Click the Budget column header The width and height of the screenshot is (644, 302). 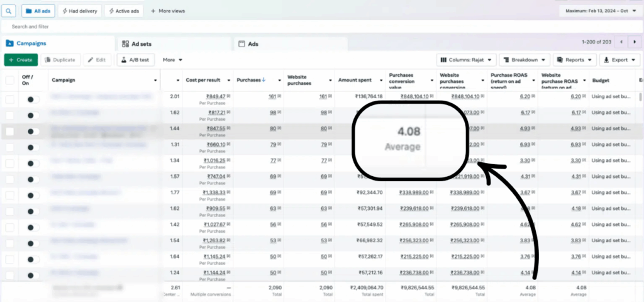[x=601, y=81]
